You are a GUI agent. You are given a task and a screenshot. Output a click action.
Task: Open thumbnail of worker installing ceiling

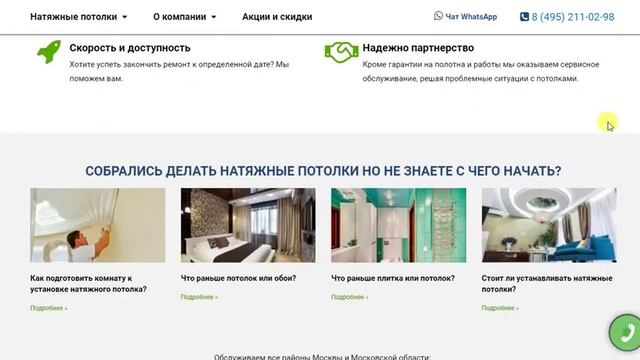coord(98,225)
